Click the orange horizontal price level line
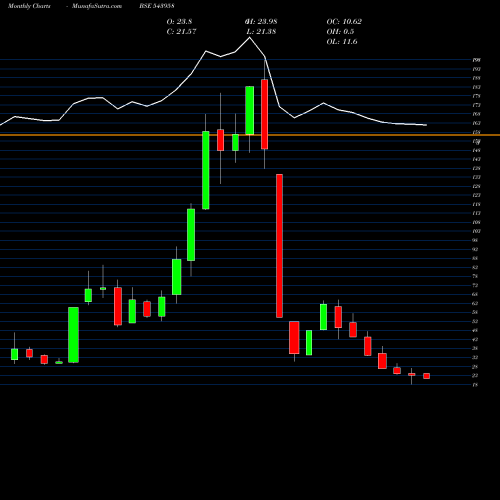The height and width of the screenshot is (500, 500). click(250, 135)
